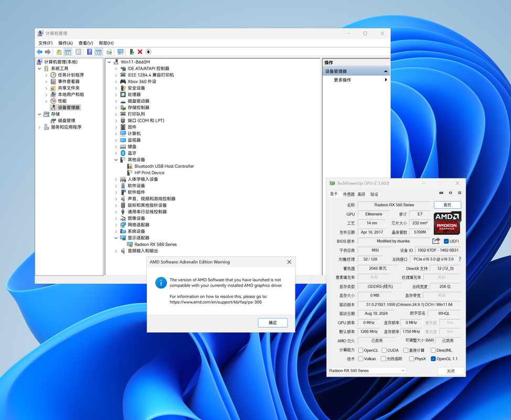The image size is (511, 420).
Task: Click the blue Back arrow in Computer Management toolbar
Action: pyautogui.click(x=39, y=52)
